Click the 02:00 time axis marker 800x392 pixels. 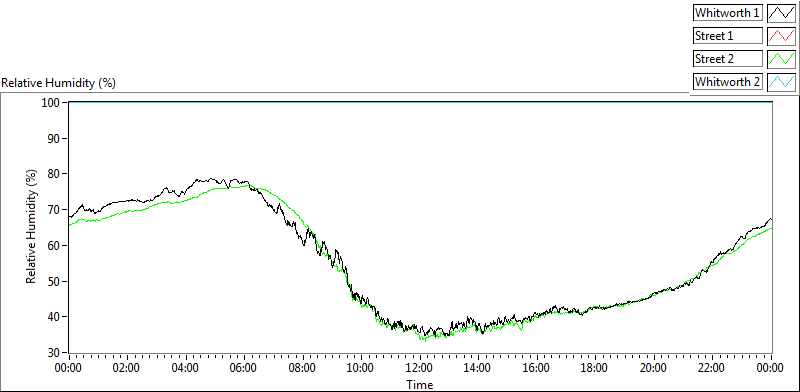click(x=127, y=368)
